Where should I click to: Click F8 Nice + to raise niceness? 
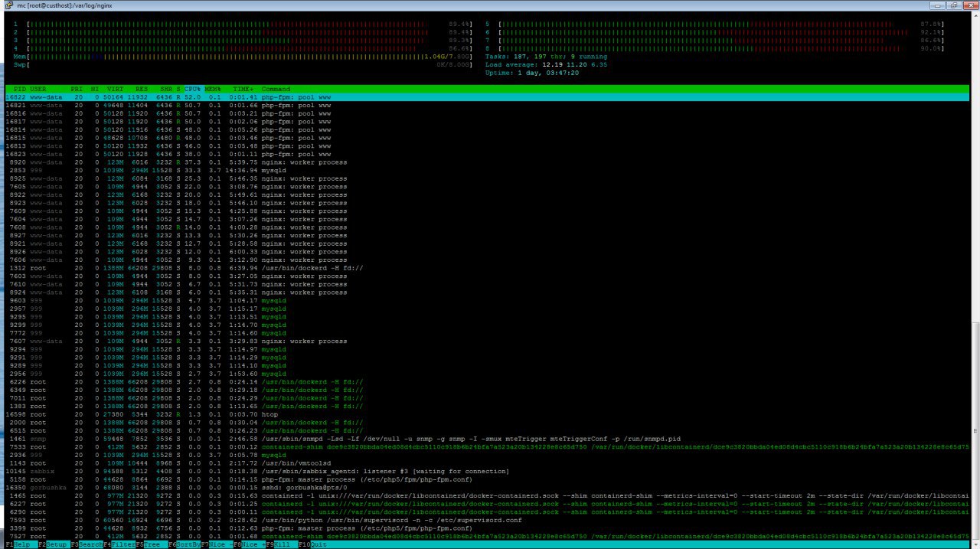pyautogui.click(x=249, y=544)
